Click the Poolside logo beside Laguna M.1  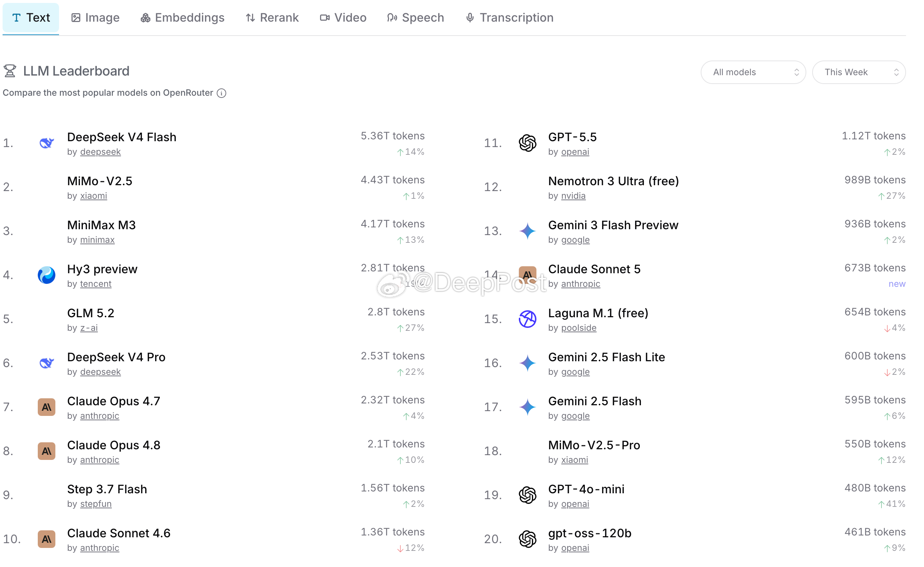click(527, 319)
